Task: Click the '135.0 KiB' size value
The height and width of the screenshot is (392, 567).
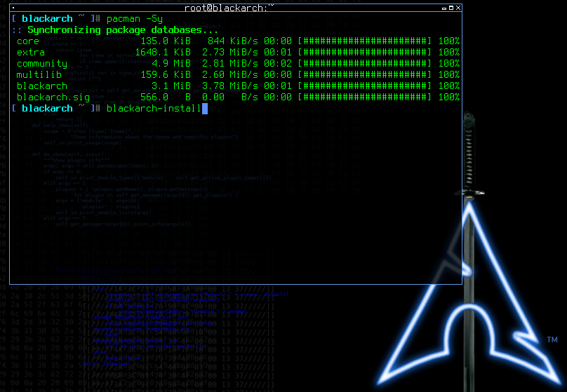Action: coord(166,41)
